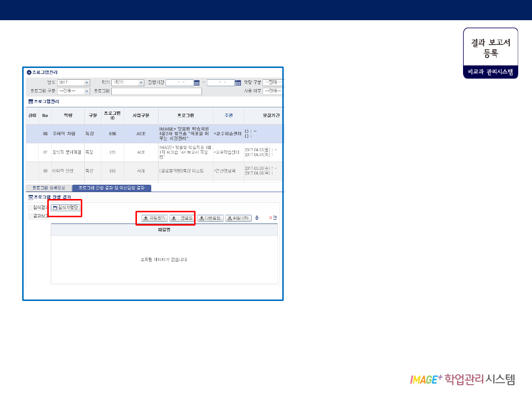Click the 파일찾기 file browse button
Viewport: 532px width, 399px height.
point(155,218)
